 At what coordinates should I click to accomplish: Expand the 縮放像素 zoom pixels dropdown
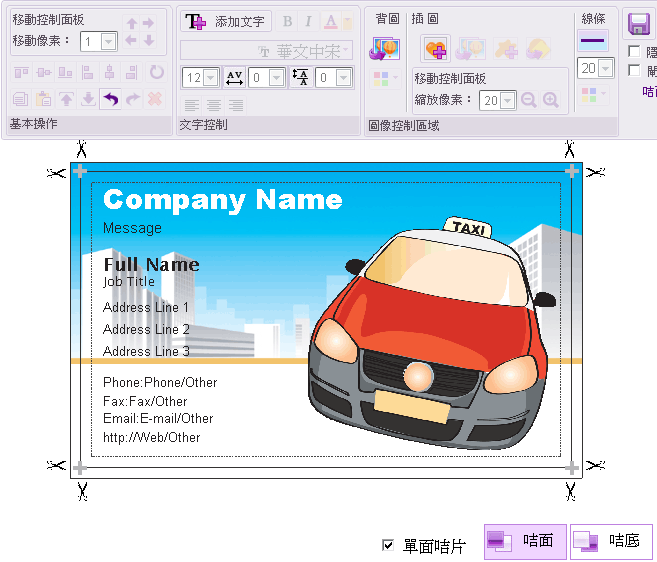(x=507, y=100)
